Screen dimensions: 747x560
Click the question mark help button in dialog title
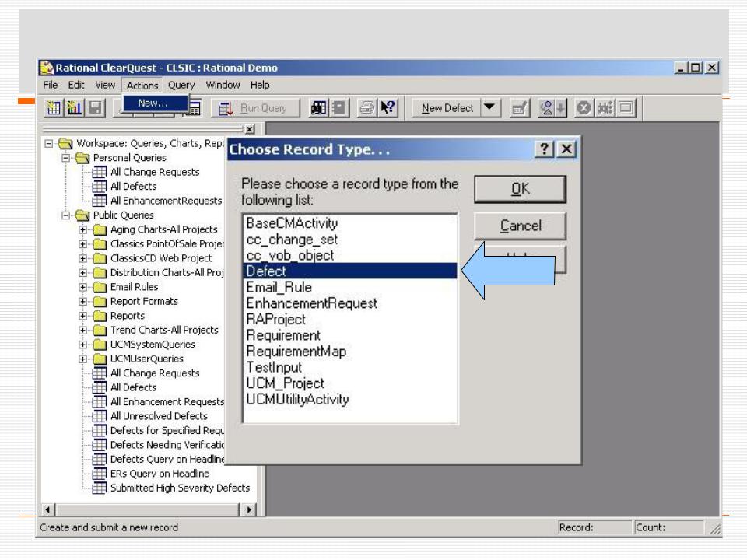pos(544,149)
